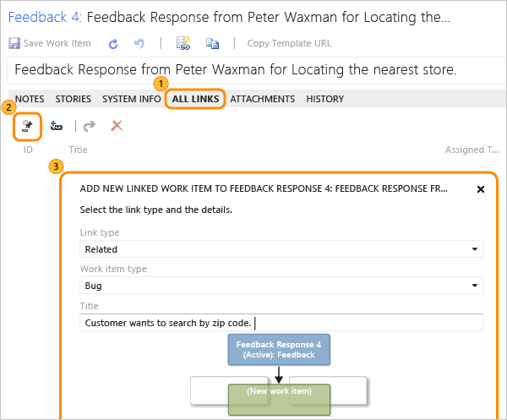Open the Link type dropdown
This screenshot has width=507, height=420.
pos(281,249)
